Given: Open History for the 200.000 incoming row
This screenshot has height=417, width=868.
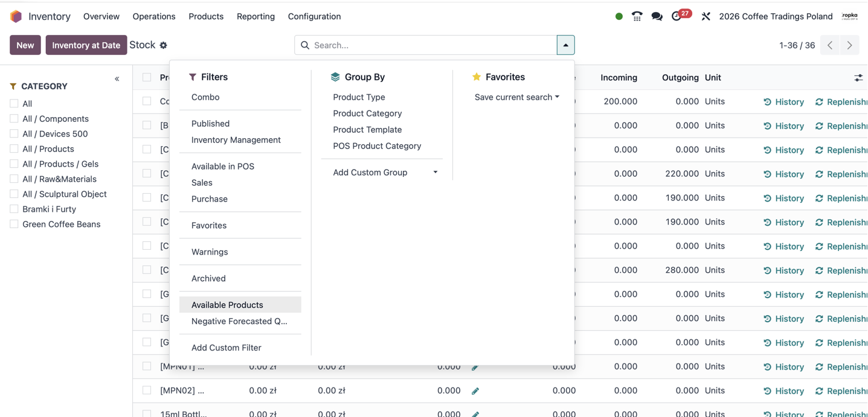Looking at the screenshot, I should pos(783,102).
